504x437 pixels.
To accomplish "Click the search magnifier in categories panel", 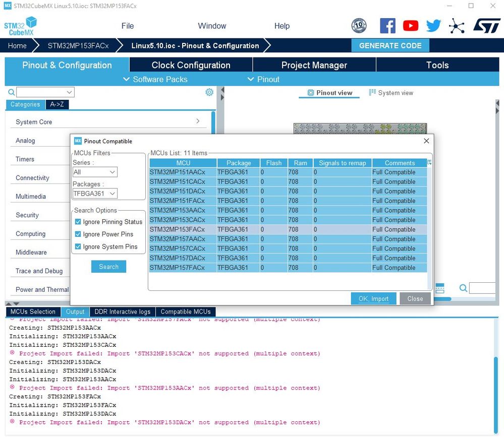I will point(11,92).
